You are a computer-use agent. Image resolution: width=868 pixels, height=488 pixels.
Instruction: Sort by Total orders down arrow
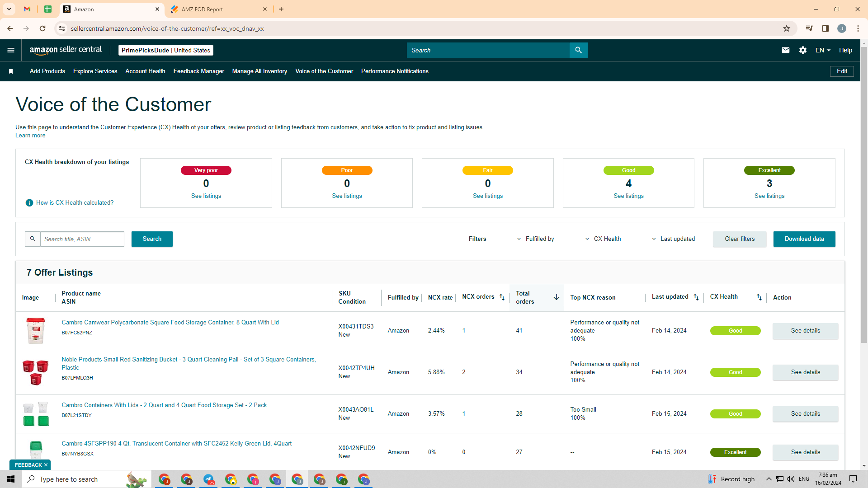pos(557,297)
